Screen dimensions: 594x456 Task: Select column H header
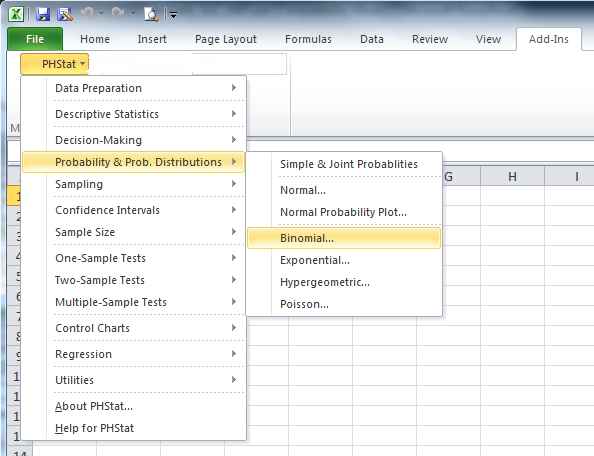click(513, 176)
